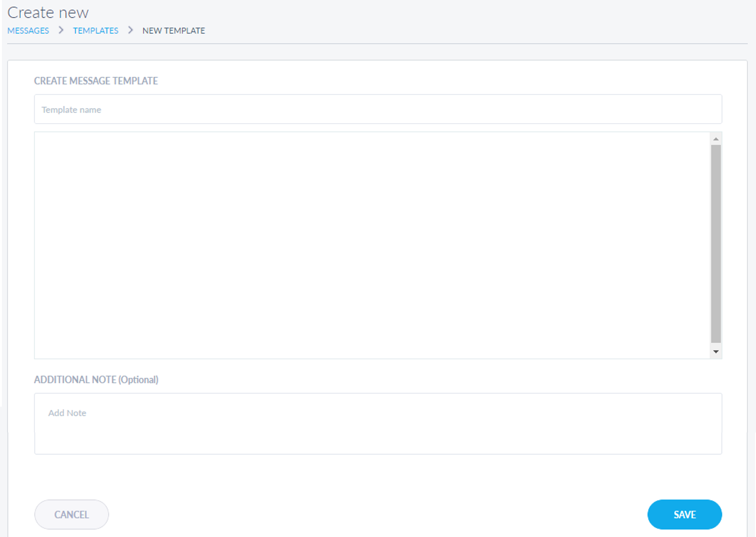This screenshot has height=537, width=756.
Task: Click the 'Create Message Template' section label
Action: [96, 81]
